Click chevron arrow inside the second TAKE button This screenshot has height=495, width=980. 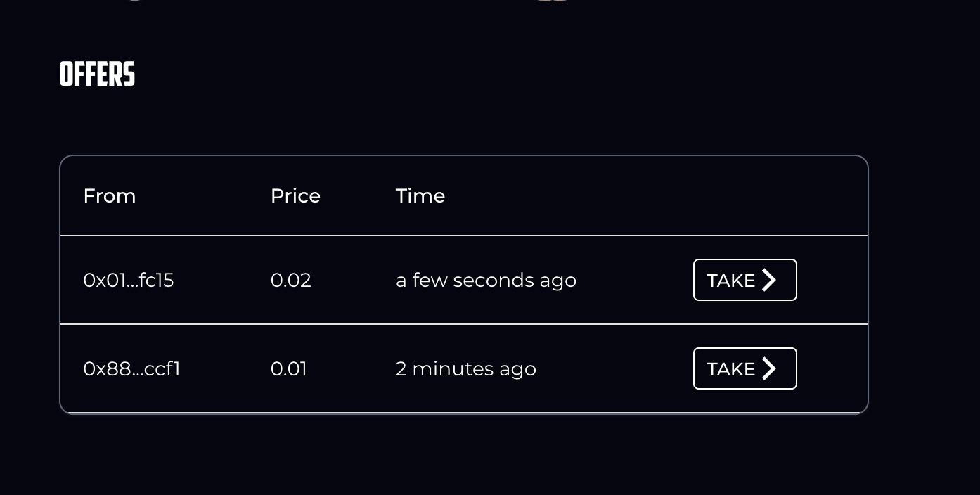point(769,368)
